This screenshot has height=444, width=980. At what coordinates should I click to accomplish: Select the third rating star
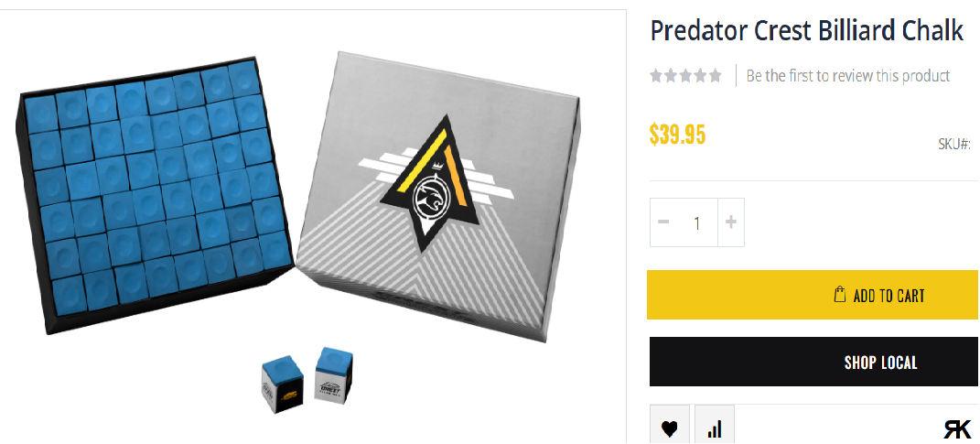point(685,76)
